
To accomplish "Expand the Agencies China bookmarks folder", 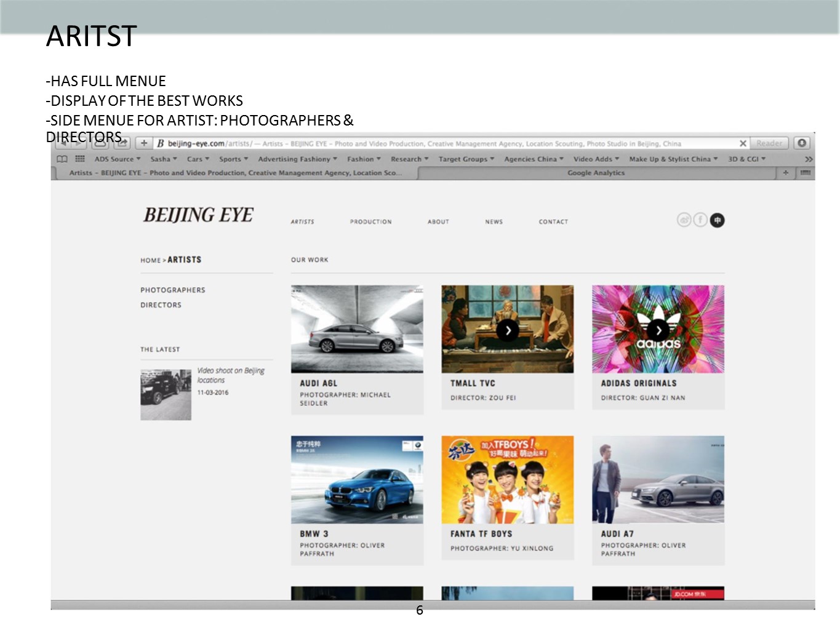I will pyautogui.click(x=534, y=159).
